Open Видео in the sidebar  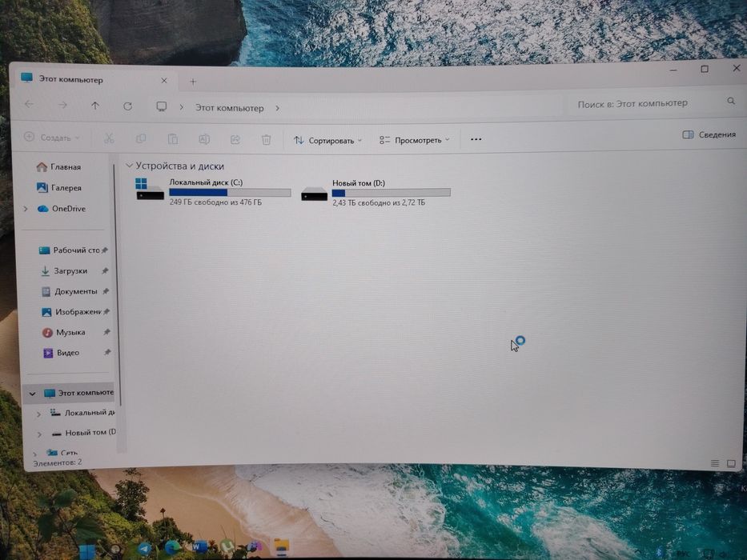click(62, 352)
